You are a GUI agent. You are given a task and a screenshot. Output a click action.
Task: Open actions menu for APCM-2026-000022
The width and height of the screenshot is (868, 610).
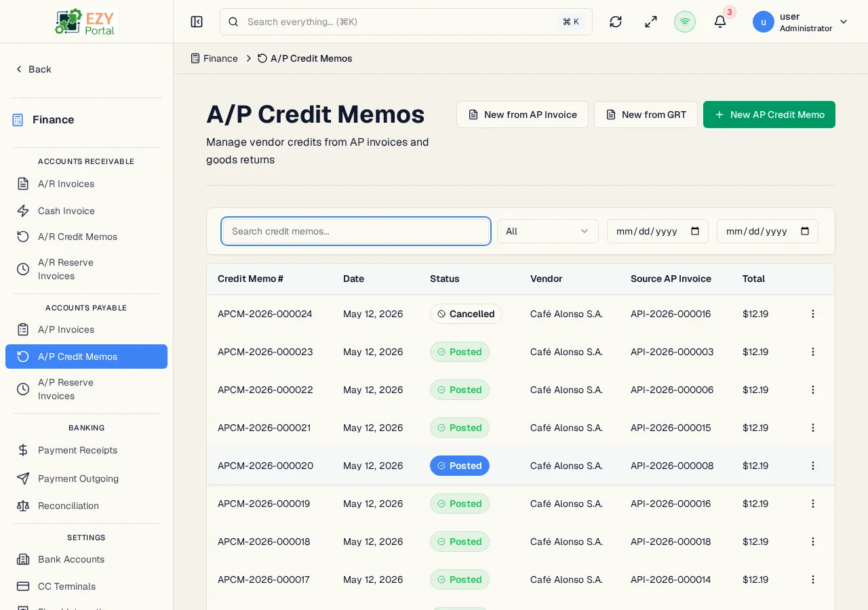click(813, 390)
